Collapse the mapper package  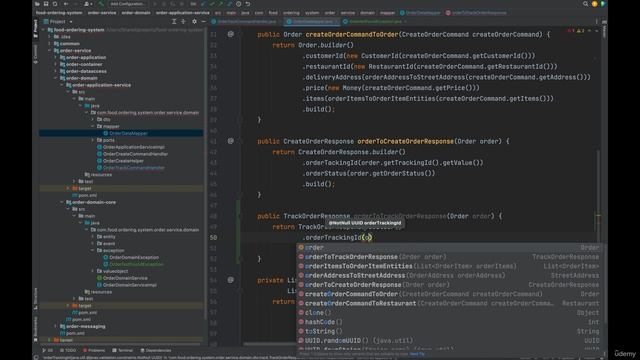pyautogui.click(x=93, y=127)
